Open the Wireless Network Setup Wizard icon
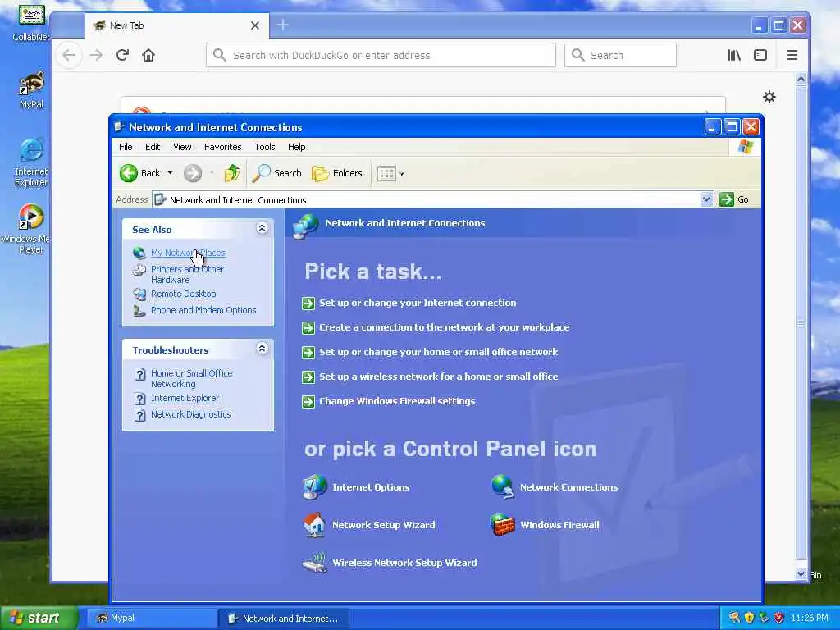Viewport: 840px width, 630px height. coord(314,563)
